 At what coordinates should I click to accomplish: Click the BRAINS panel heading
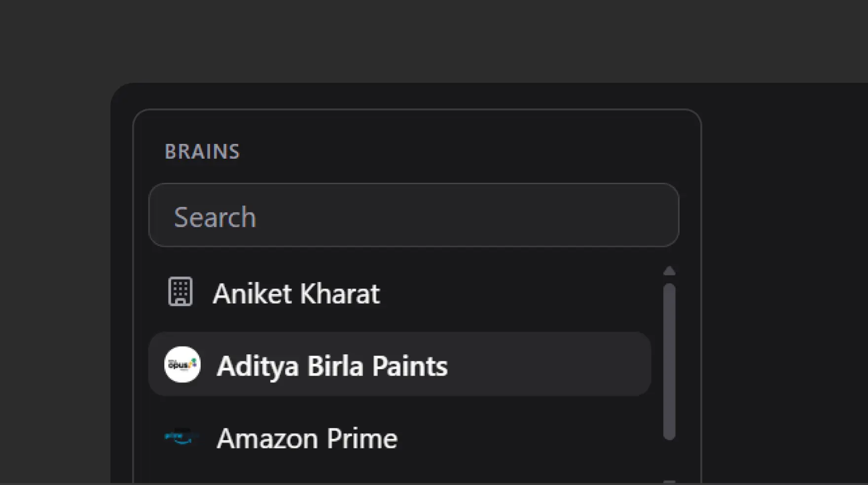pyautogui.click(x=202, y=151)
